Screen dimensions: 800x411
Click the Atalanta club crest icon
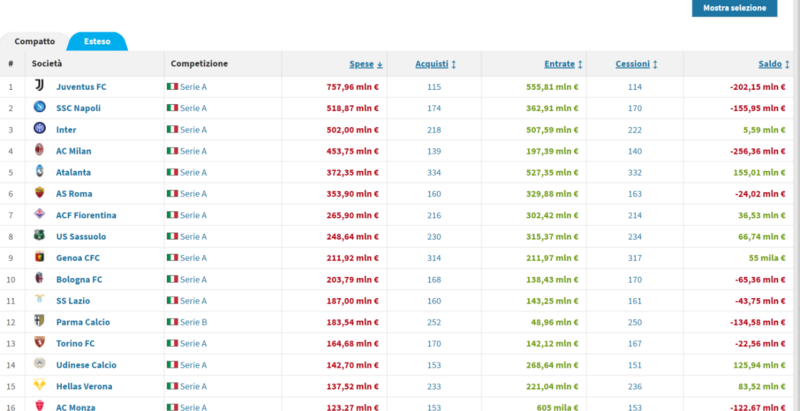[x=40, y=172]
